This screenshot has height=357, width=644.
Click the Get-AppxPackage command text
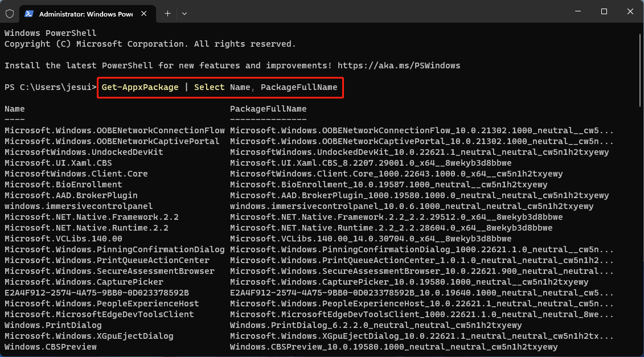coord(140,87)
